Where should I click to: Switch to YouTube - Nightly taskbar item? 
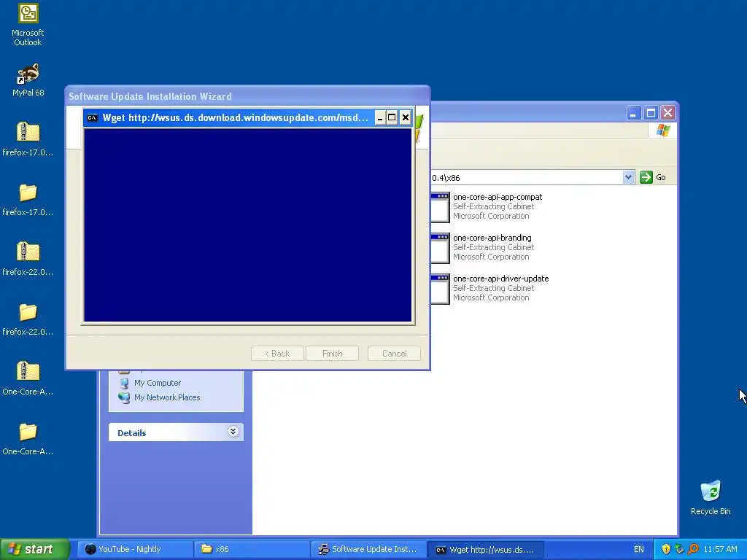tap(135, 549)
